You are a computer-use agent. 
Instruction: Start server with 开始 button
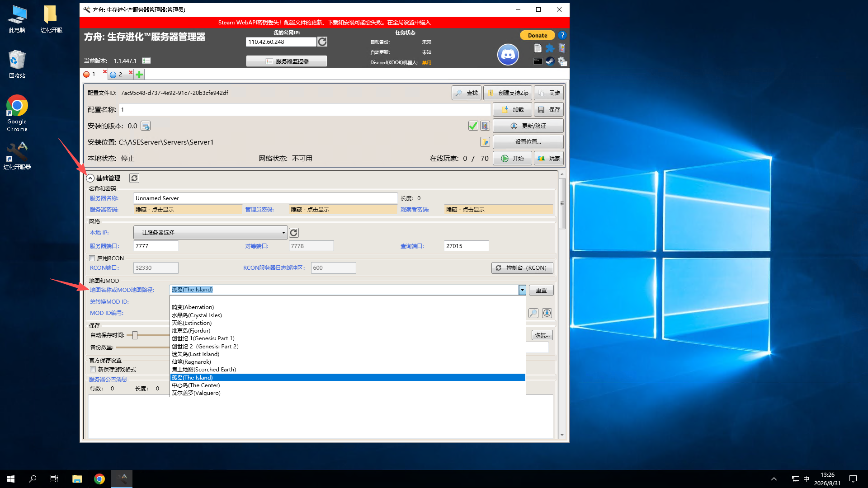click(x=512, y=159)
